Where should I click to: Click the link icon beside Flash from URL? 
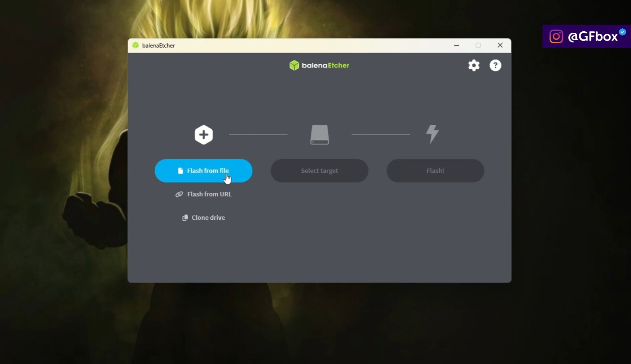point(179,194)
